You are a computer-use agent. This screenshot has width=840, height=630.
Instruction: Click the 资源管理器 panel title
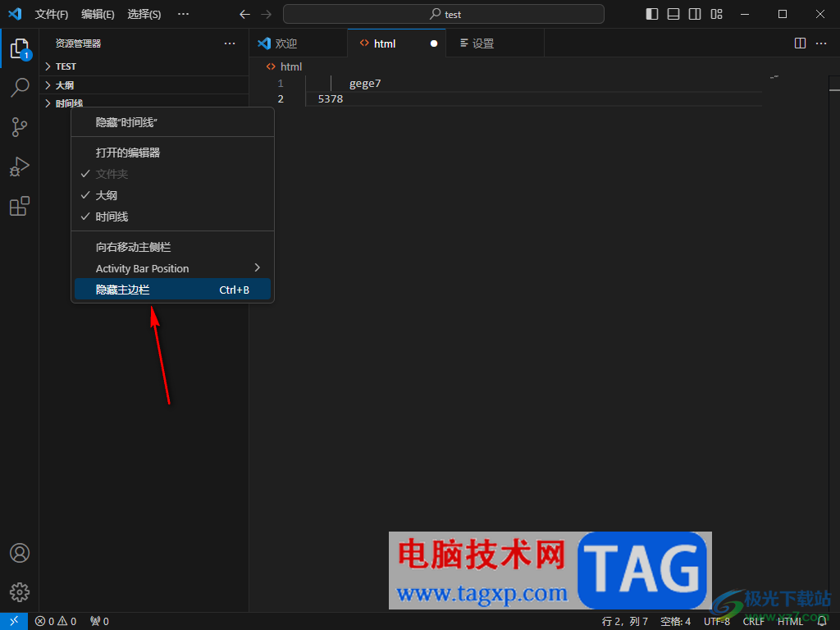[x=78, y=43]
